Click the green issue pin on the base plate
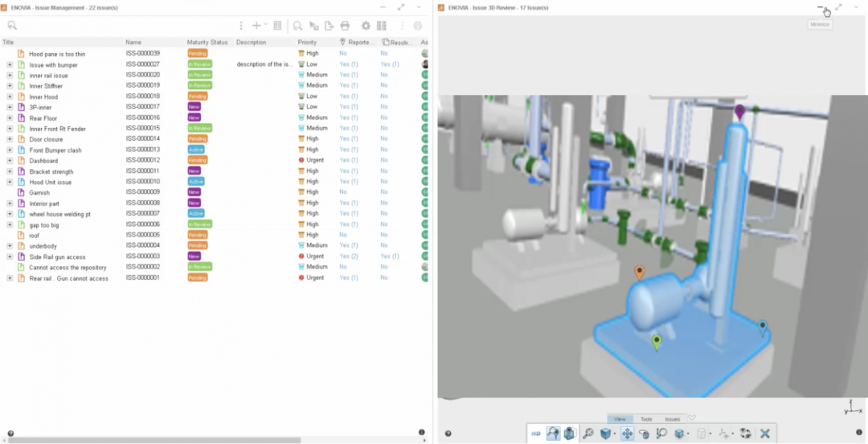The height and width of the screenshot is (444, 868). click(x=657, y=343)
